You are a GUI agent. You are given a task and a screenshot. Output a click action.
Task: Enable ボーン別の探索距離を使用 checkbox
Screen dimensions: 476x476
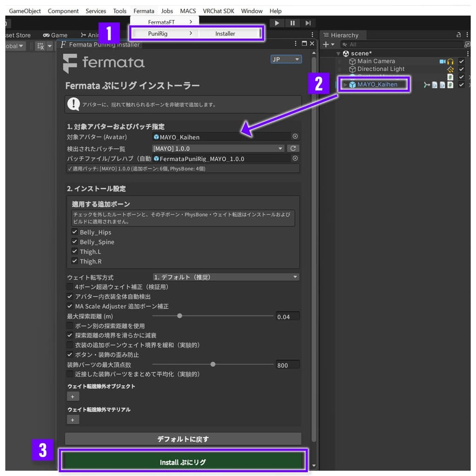coord(70,325)
